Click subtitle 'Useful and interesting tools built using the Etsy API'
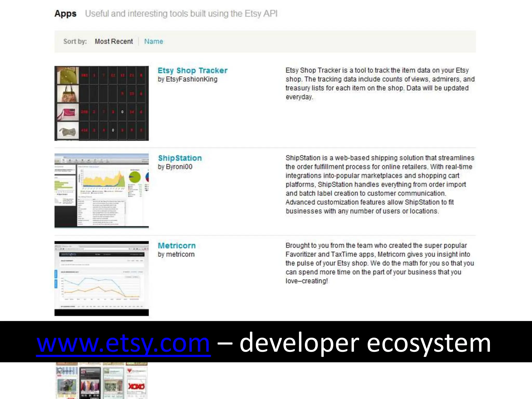The height and width of the screenshot is (399, 532). click(181, 14)
